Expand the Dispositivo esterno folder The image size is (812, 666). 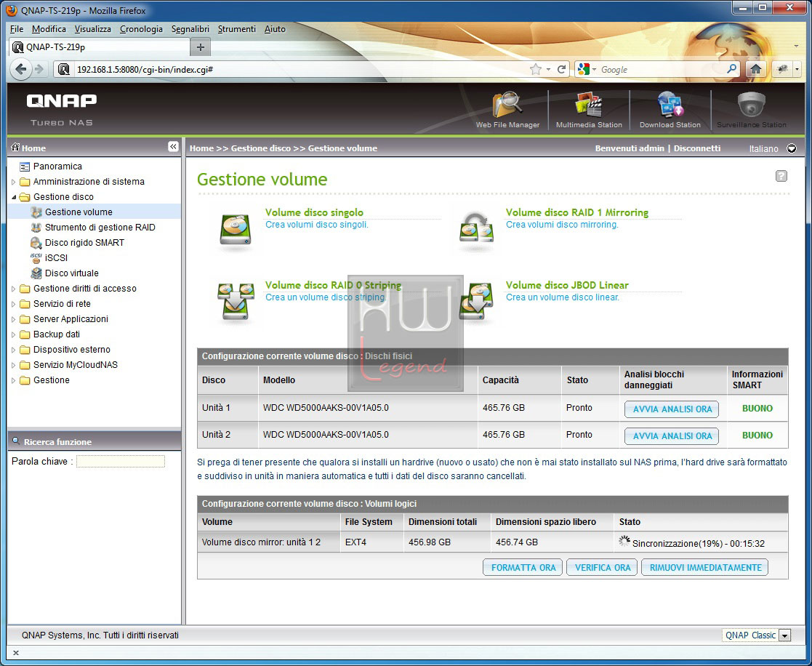tap(14, 350)
